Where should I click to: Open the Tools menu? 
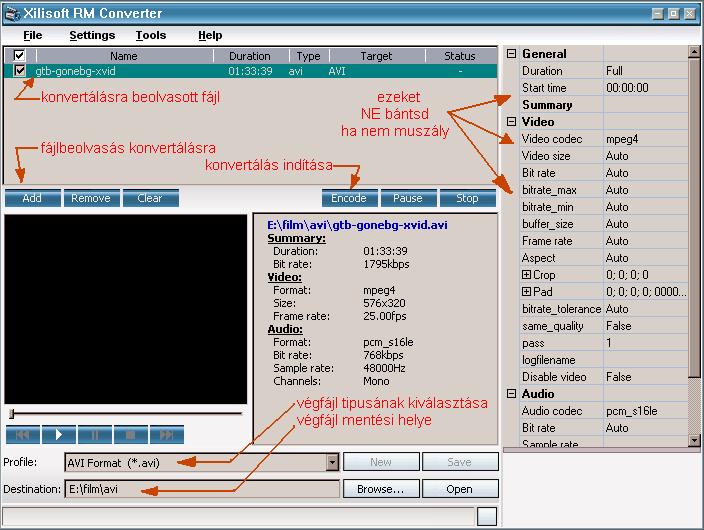tap(151, 35)
